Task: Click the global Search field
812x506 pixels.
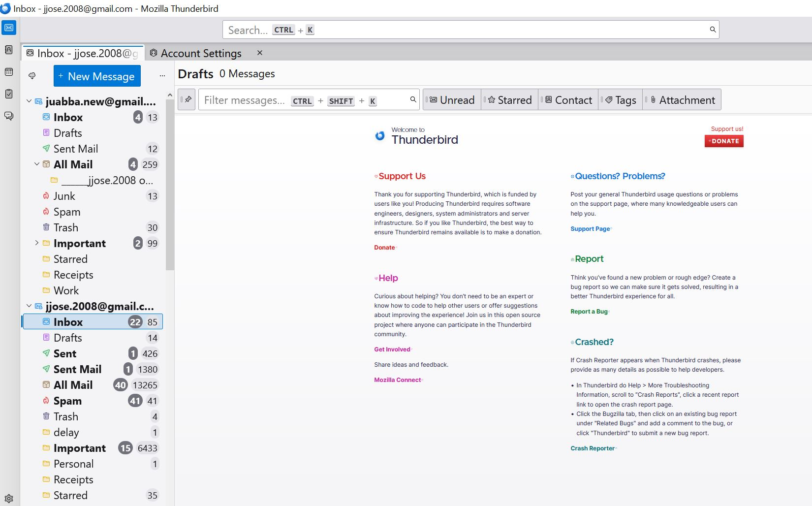Action: tap(470, 30)
